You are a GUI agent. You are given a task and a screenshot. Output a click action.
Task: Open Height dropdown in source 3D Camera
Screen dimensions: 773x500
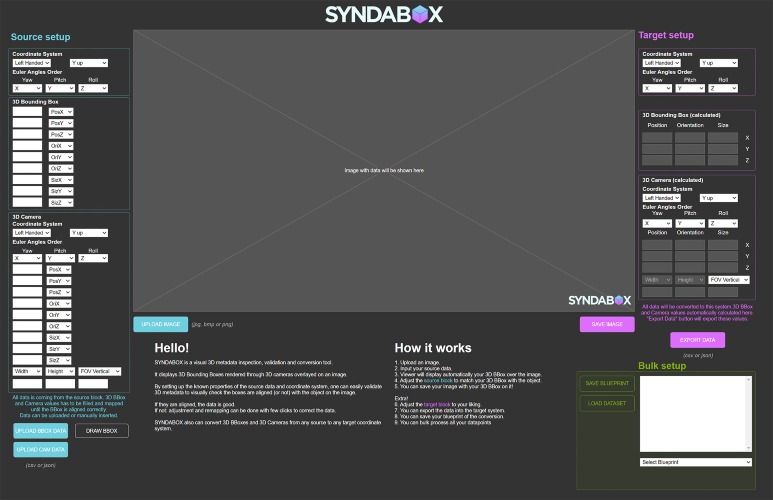click(x=60, y=371)
